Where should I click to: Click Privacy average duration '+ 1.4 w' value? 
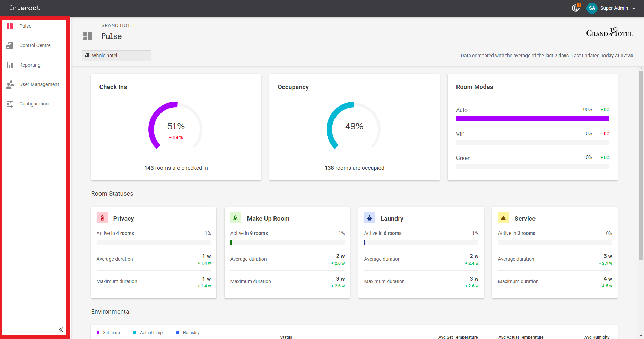(204, 263)
